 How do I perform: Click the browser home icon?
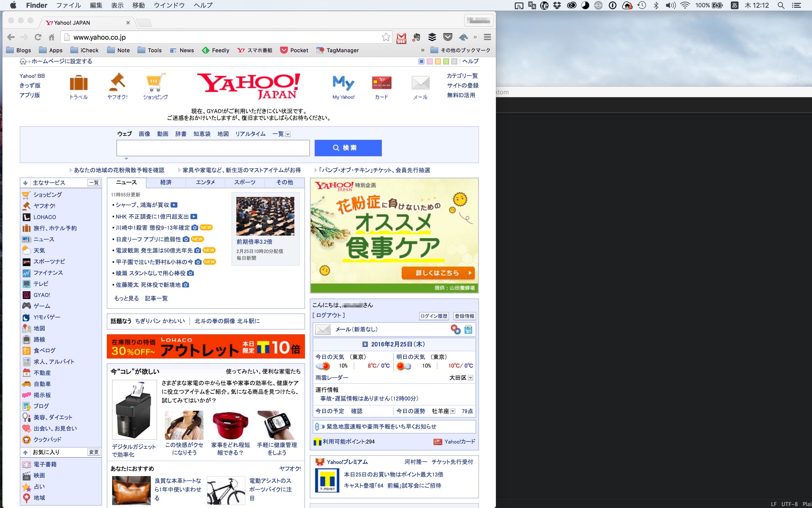coord(51,37)
